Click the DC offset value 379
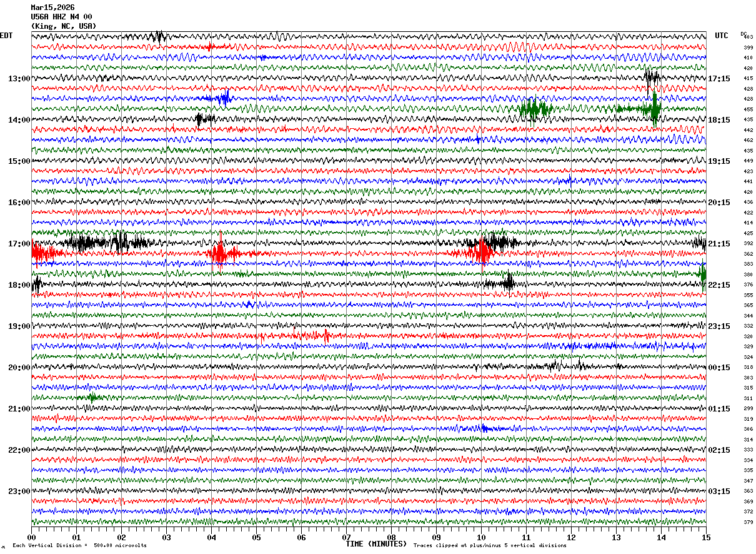The height and width of the screenshot is (554, 756). point(748,522)
